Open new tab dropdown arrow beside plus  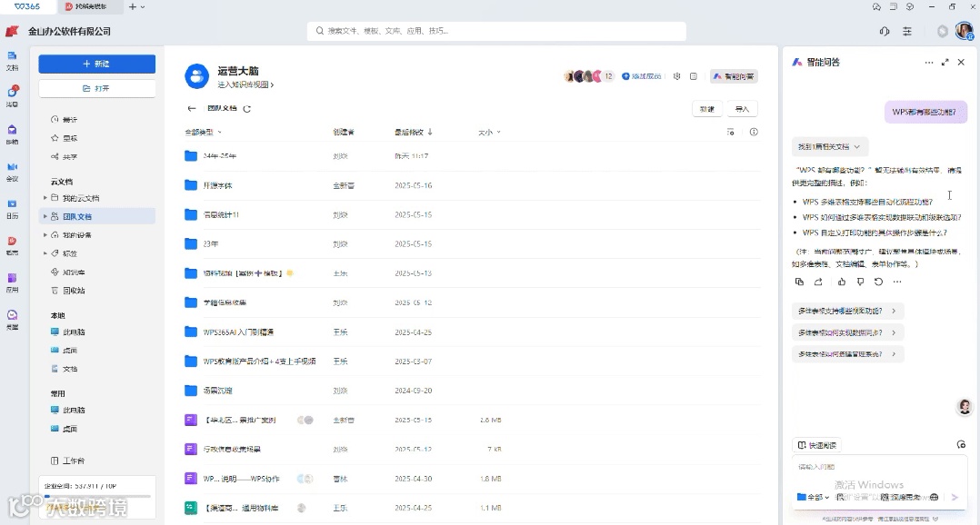(143, 7)
